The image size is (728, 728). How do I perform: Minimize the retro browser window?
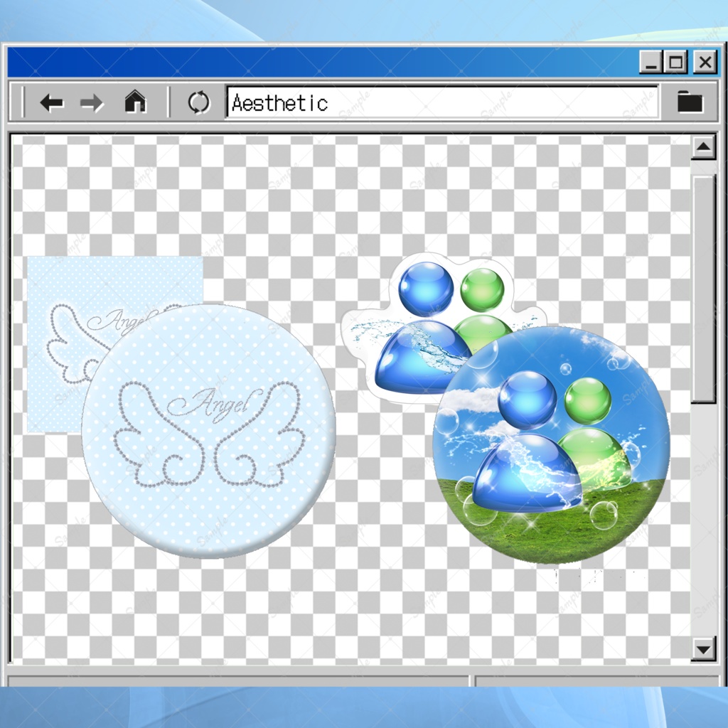(x=651, y=63)
